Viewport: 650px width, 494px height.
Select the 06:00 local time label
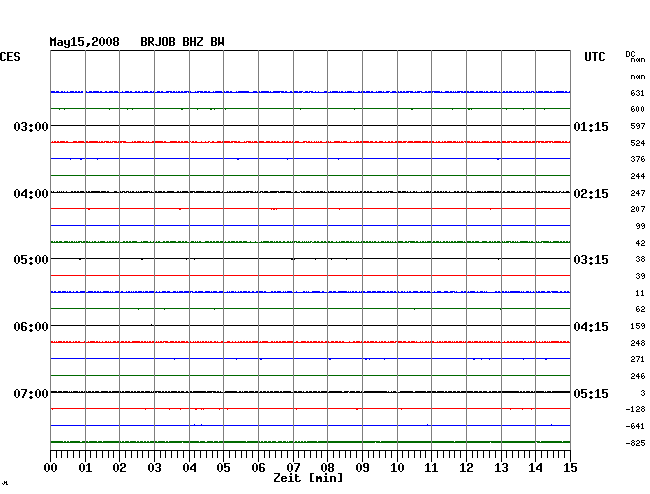(31, 327)
